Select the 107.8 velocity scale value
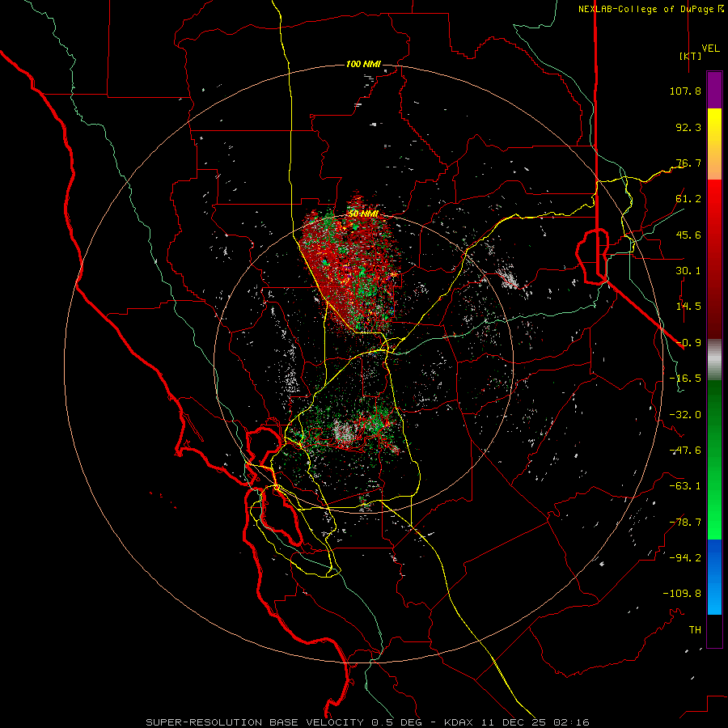 [x=685, y=91]
